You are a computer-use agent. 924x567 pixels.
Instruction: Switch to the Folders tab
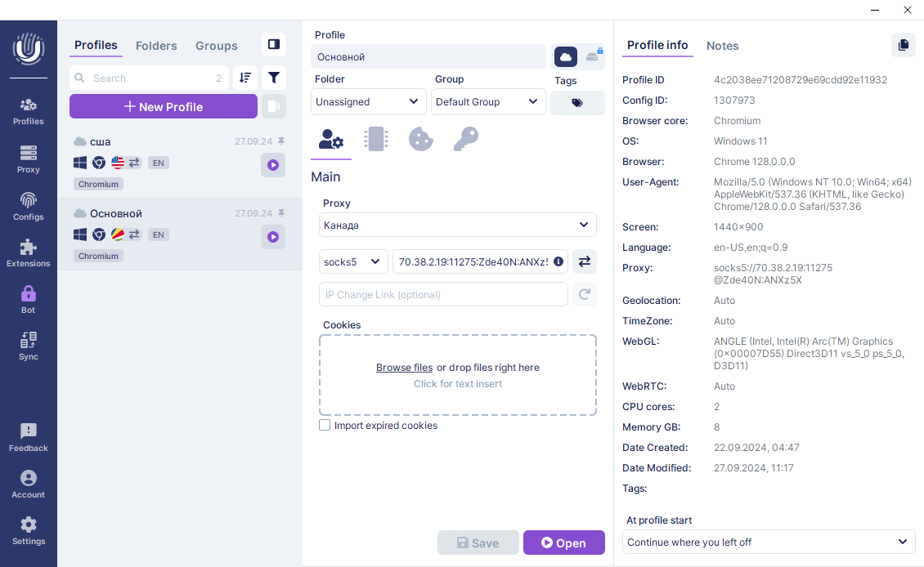156,46
